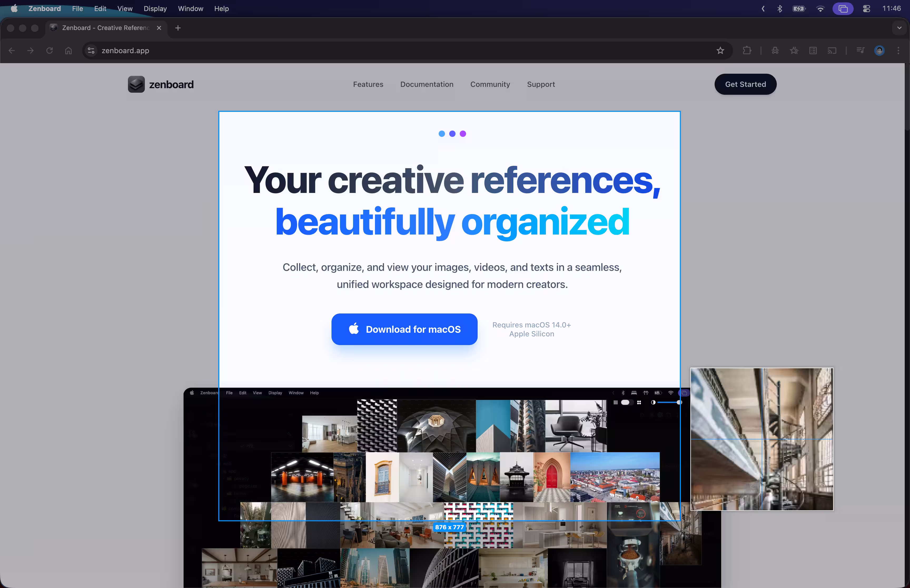Select the grid layout icon in Zenboard's toolbar
The image size is (910, 588).
[616, 402]
